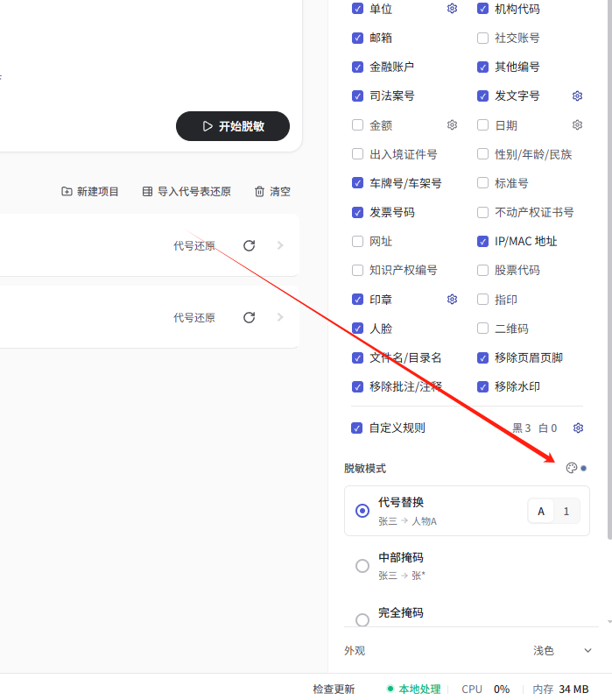Choose letter style A for codes

(540, 511)
